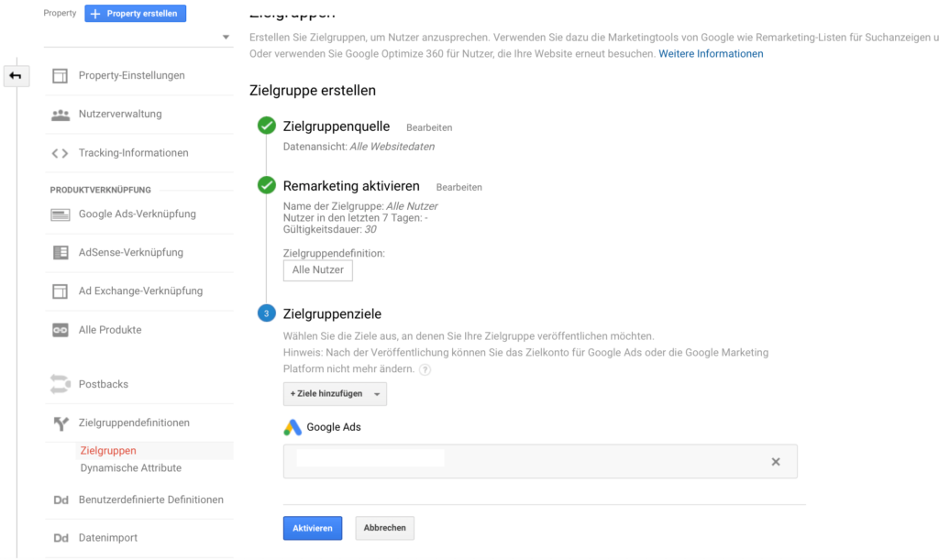Viewport: 939px width, 560px height.
Task: Click the Google Ads-Verknüpfung icon
Action: [60, 214]
